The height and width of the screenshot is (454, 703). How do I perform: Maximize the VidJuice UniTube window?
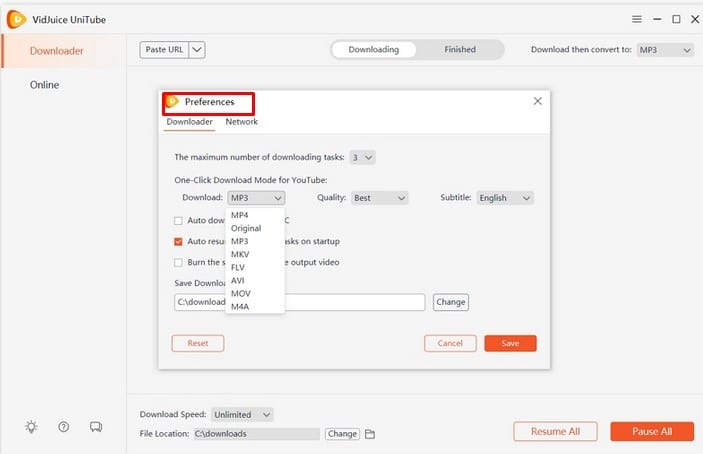pos(676,19)
